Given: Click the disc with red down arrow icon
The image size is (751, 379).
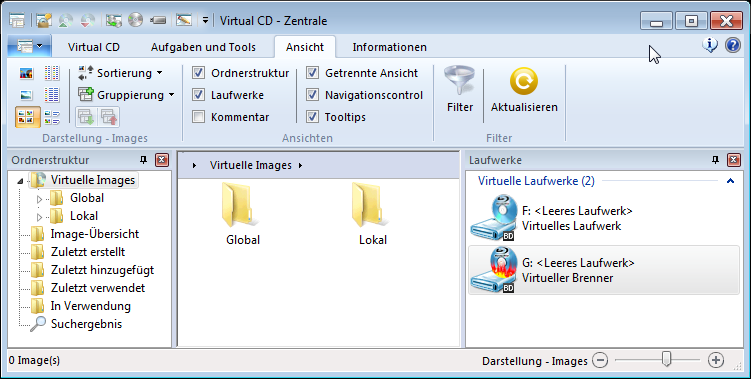Looking at the screenshot, I should coord(88,20).
